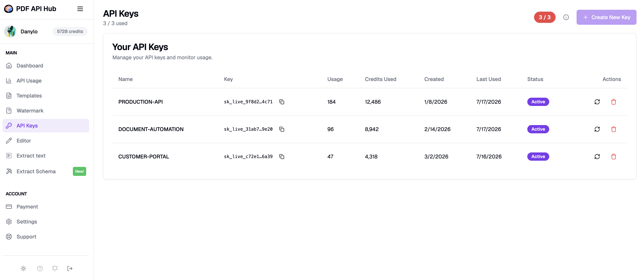
Task: Delete the CUSTOMER-PORTAL key
Action: tap(613, 157)
